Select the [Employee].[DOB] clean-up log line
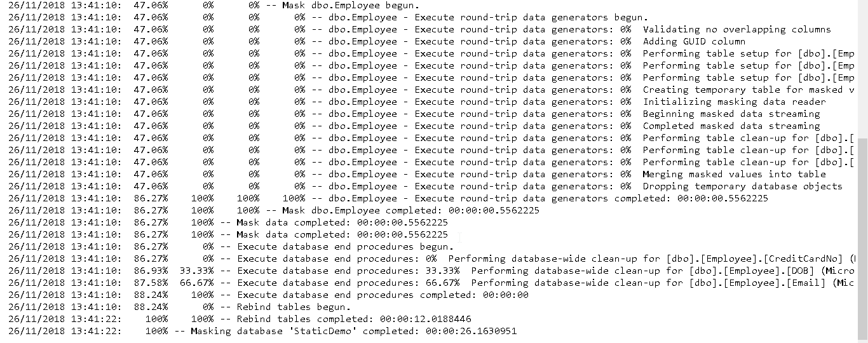This screenshot has width=868, height=343. click(546, 271)
